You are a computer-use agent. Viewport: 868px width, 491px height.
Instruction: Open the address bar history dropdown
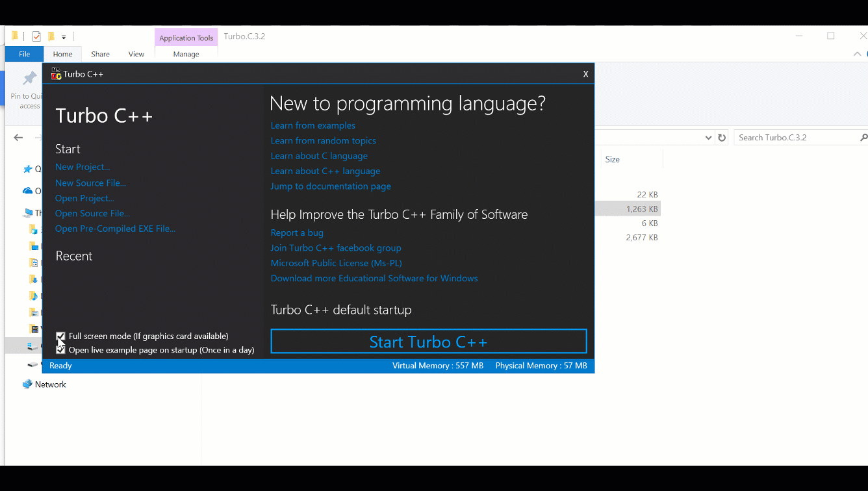coord(708,138)
